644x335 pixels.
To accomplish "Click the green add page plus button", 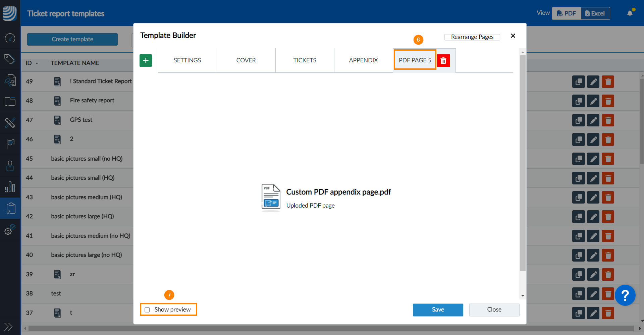I will (146, 61).
